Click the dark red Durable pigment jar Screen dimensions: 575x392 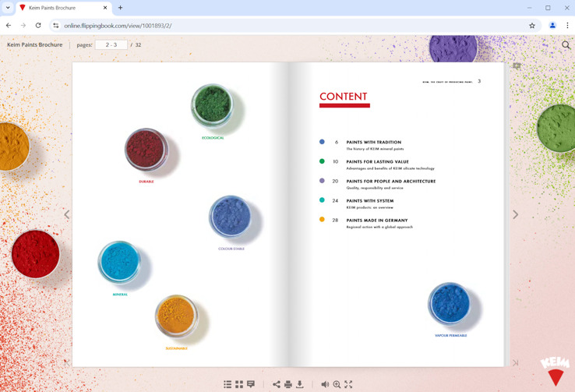146,150
